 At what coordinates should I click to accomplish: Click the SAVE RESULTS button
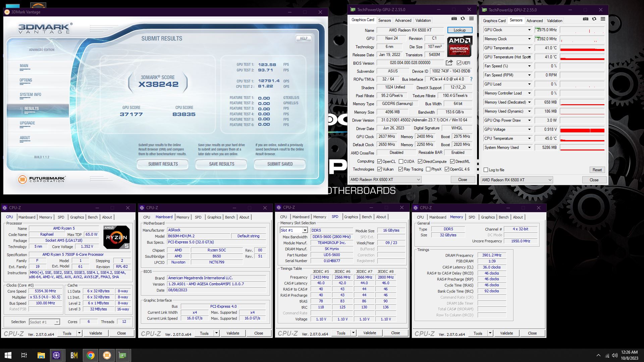[x=222, y=164]
